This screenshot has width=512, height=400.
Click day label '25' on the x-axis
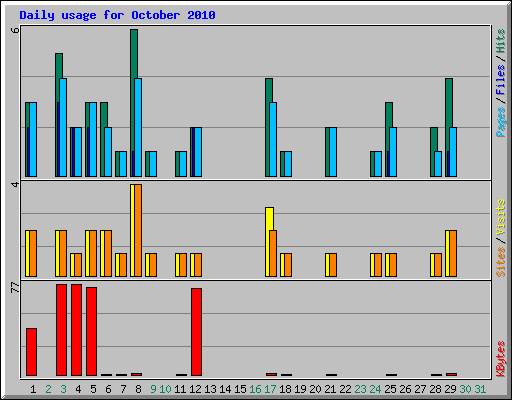(390, 389)
